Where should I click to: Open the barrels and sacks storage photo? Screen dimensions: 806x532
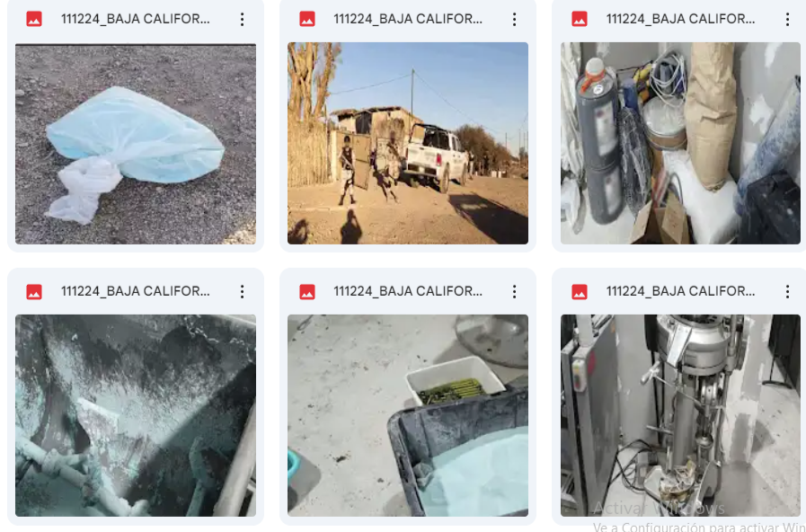680,144
